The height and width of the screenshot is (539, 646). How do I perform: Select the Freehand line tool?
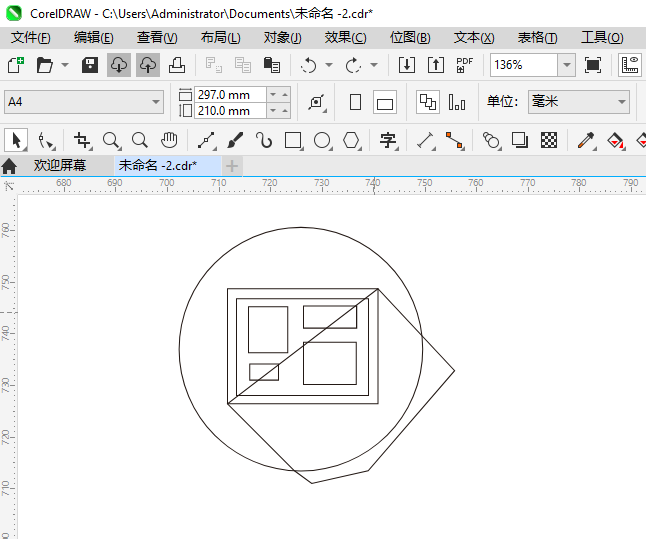click(x=206, y=141)
